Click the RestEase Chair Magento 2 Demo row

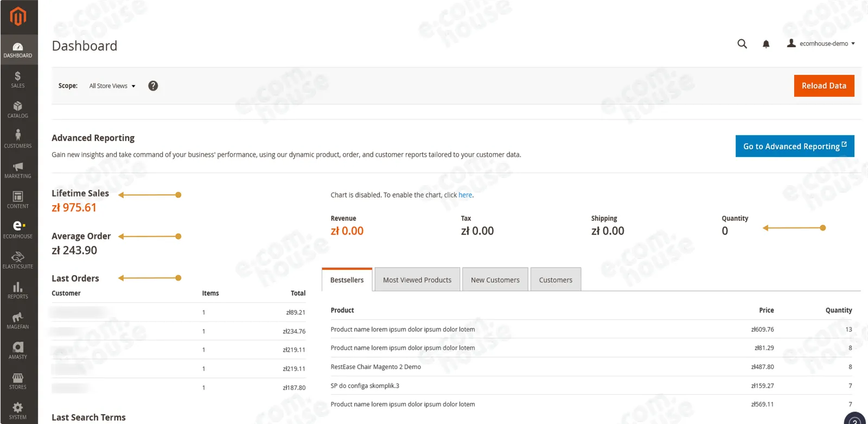(591, 367)
